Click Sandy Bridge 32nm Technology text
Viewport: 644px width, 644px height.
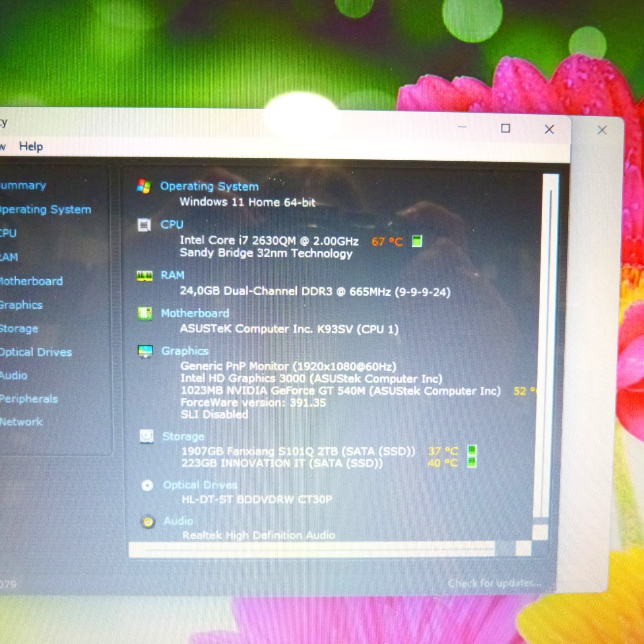coord(266,253)
